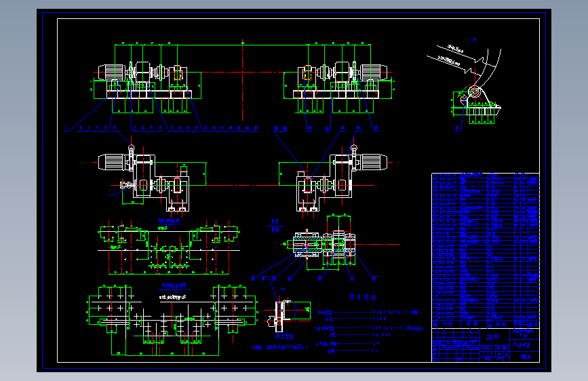Pick the bottom-left frame plan view
This screenshot has height=381, width=588.
pyautogui.click(x=172, y=320)
